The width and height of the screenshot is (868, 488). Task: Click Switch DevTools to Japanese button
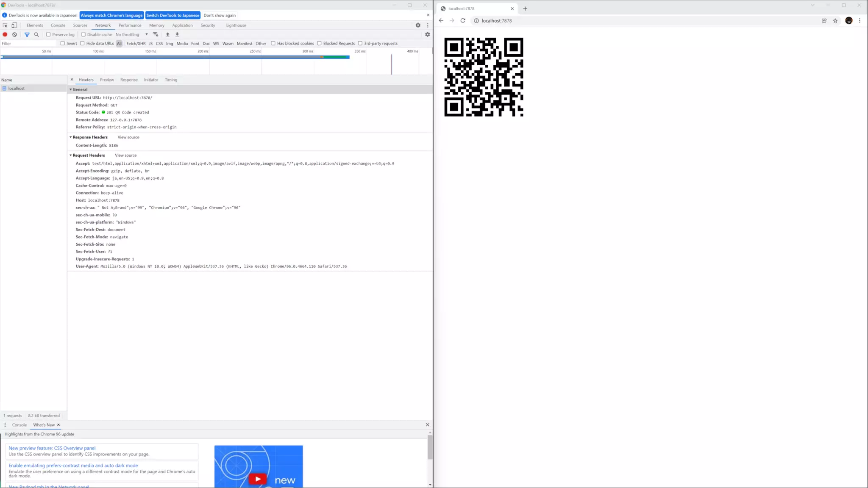[172, 15]
